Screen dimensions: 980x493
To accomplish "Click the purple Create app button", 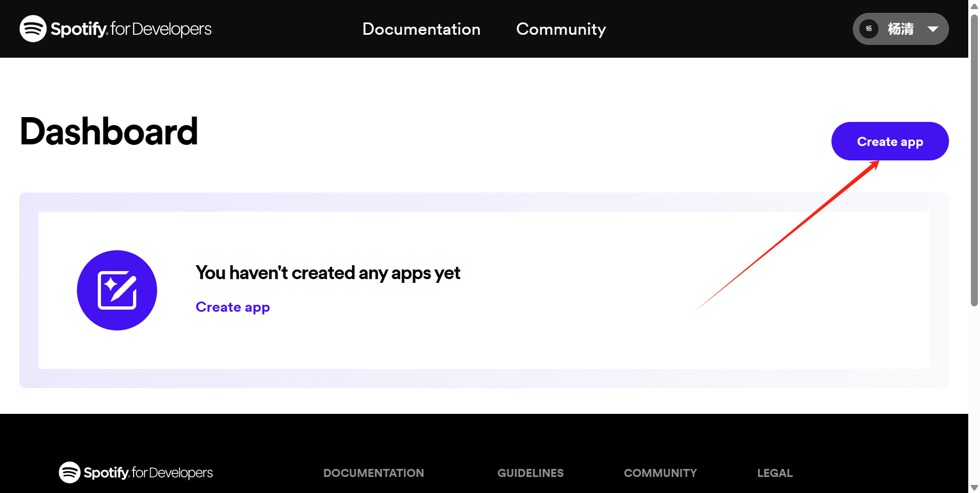I will pos(890,141).
